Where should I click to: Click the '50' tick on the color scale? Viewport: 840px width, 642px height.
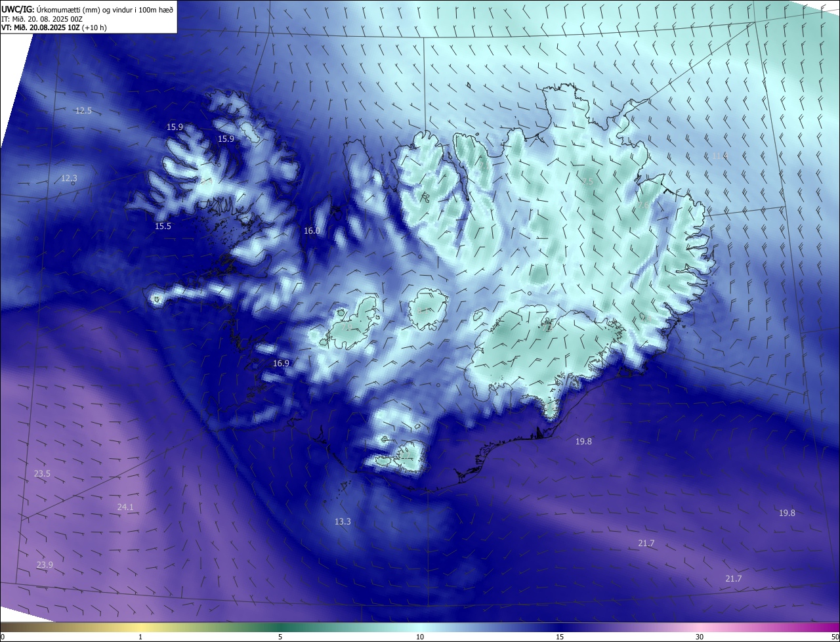pos(835,637)
